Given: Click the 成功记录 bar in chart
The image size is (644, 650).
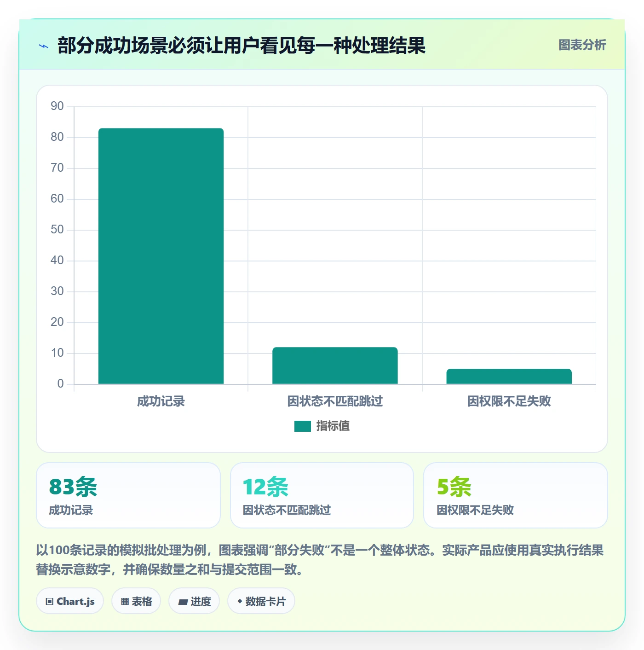Looking at the screenshot, I should click(x=161, y=256).
